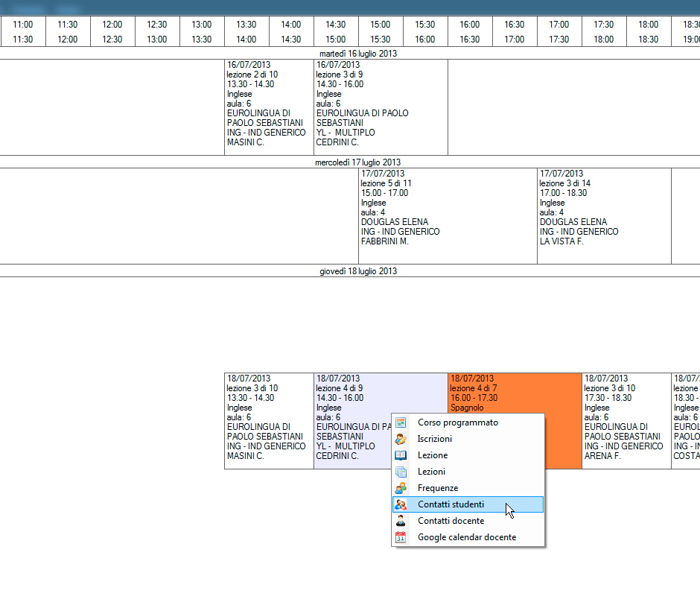Click the Contatti studenti icon
Image resolution: width=700 pixels, height=611 pixels.
click(401, 504)
